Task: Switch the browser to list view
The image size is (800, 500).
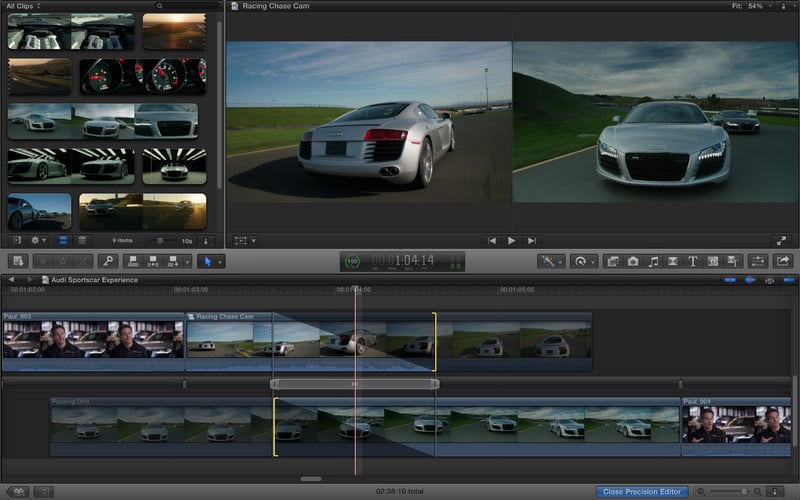Action: [82, 240]
